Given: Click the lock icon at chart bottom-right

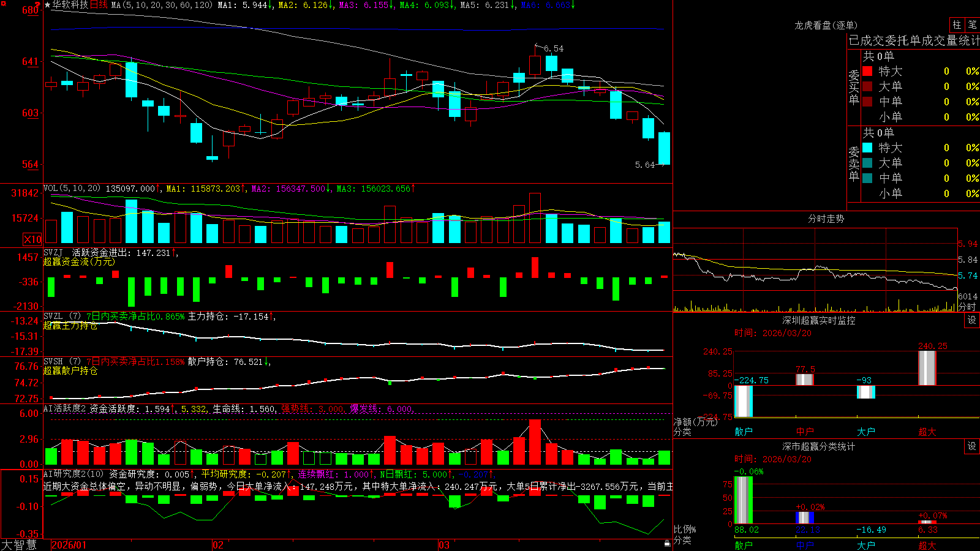Looking at the screenshot, I should [x=667, y=544].
